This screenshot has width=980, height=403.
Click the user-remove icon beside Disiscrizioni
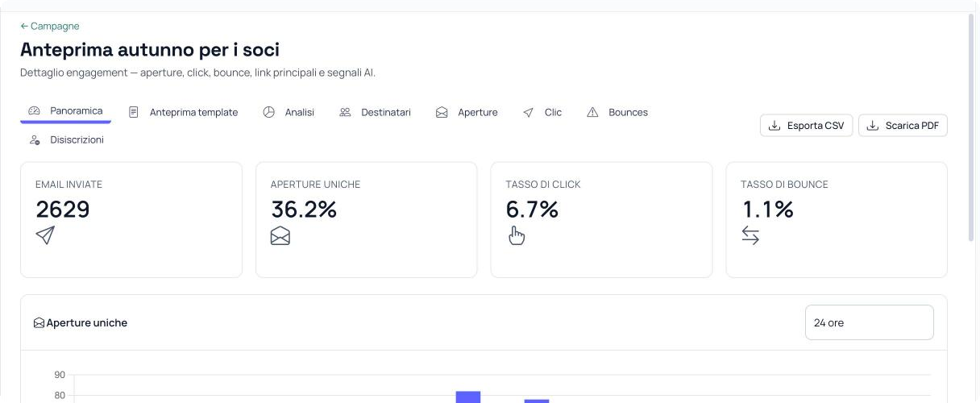click(x=34, y=140)
